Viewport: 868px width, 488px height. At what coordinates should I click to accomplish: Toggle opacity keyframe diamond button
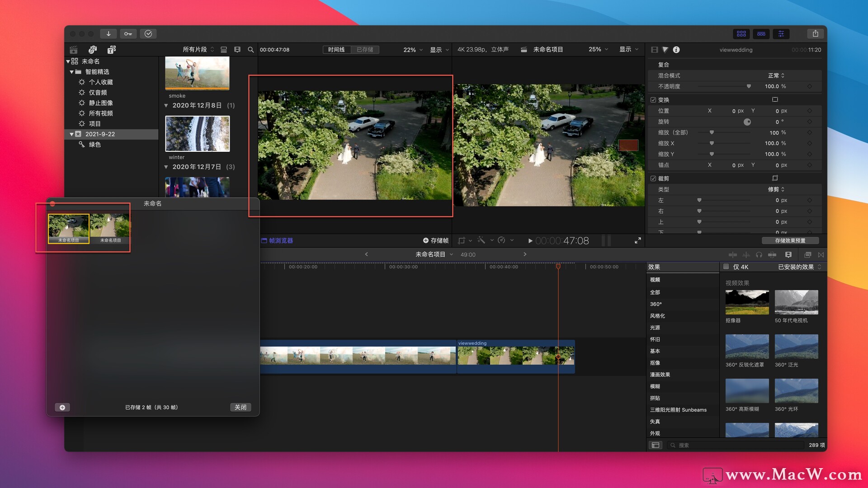coord(810,86)
